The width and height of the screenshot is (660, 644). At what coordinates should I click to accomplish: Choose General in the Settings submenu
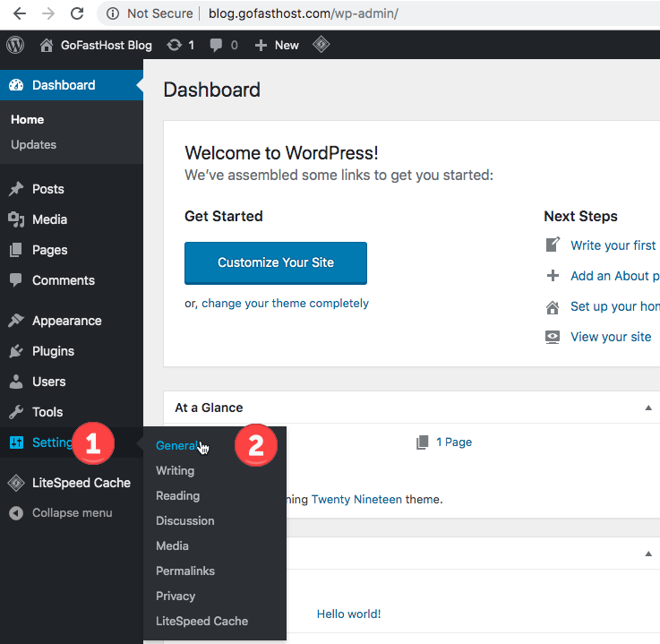point(176,445)
